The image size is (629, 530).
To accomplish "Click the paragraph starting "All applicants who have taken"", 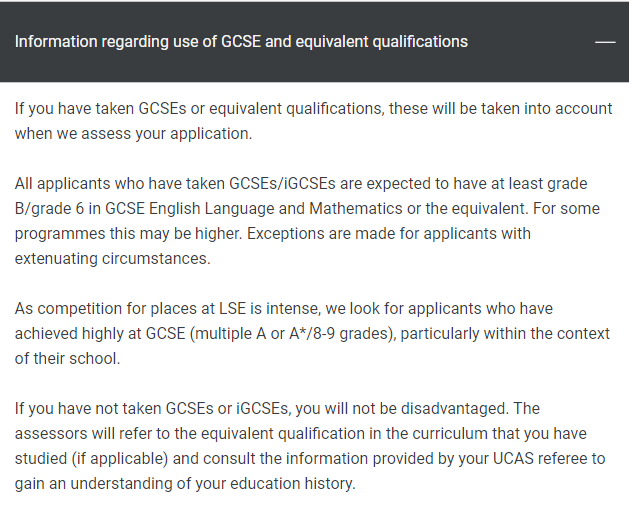I will (307, 221).
